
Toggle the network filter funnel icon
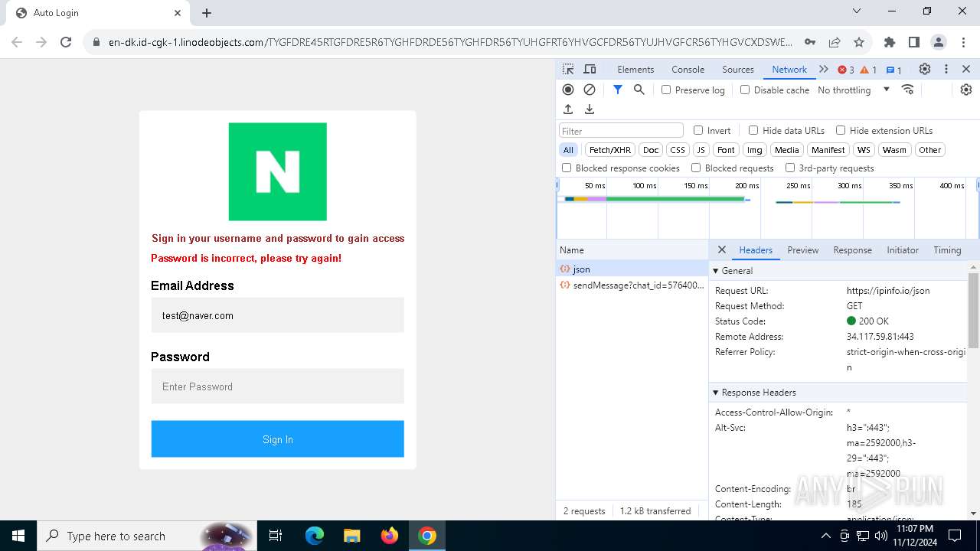pos(618,90)
